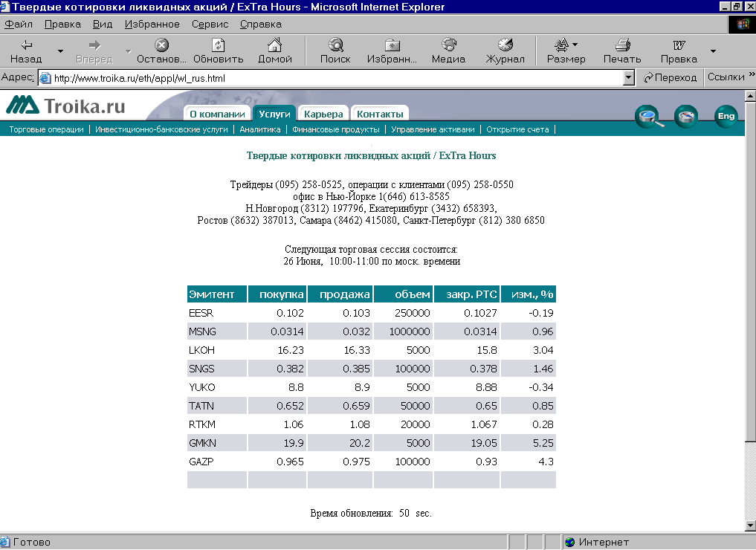Image resolution: width=756 pixels, height=550 pixels.
Task: Select the SNGS ticker cell
Action: pyautogui.click(x=217, y=369)
